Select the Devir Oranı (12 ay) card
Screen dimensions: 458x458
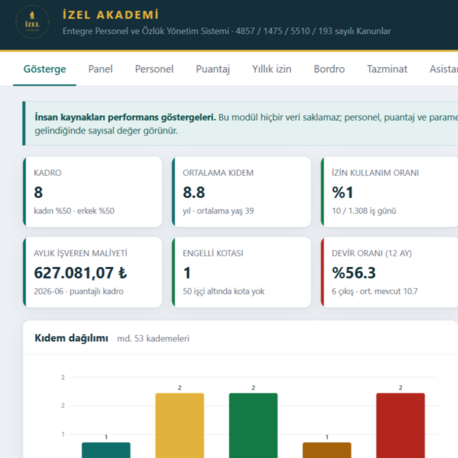click(x=389, y=272)
